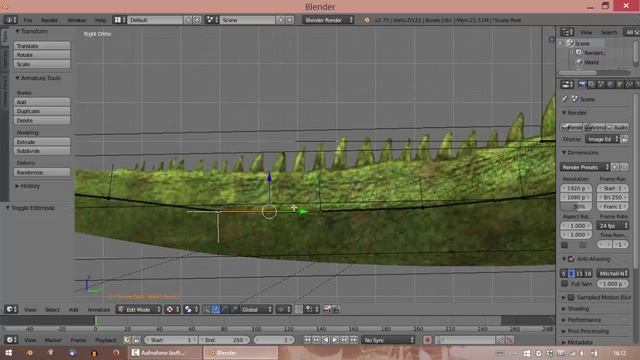Click the Extrude button
Screen dimensions: 640x360
(42, 142)
